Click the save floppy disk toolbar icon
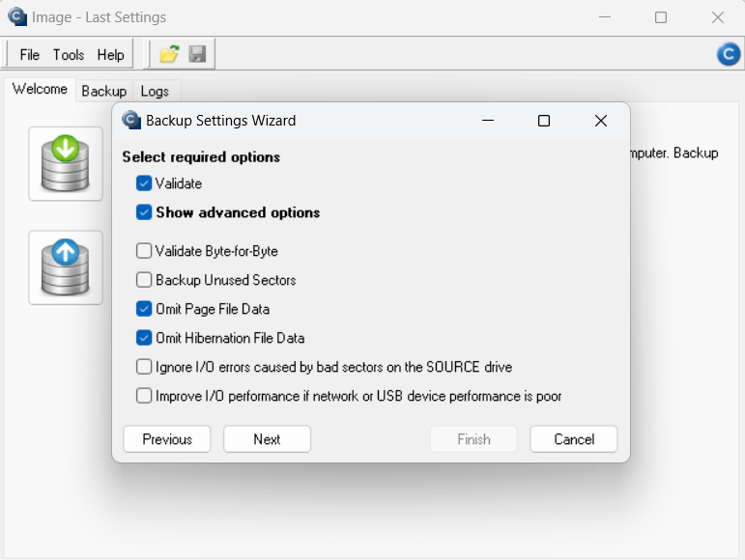This screenshot has height=560, width=745. (x=197, y=54)
